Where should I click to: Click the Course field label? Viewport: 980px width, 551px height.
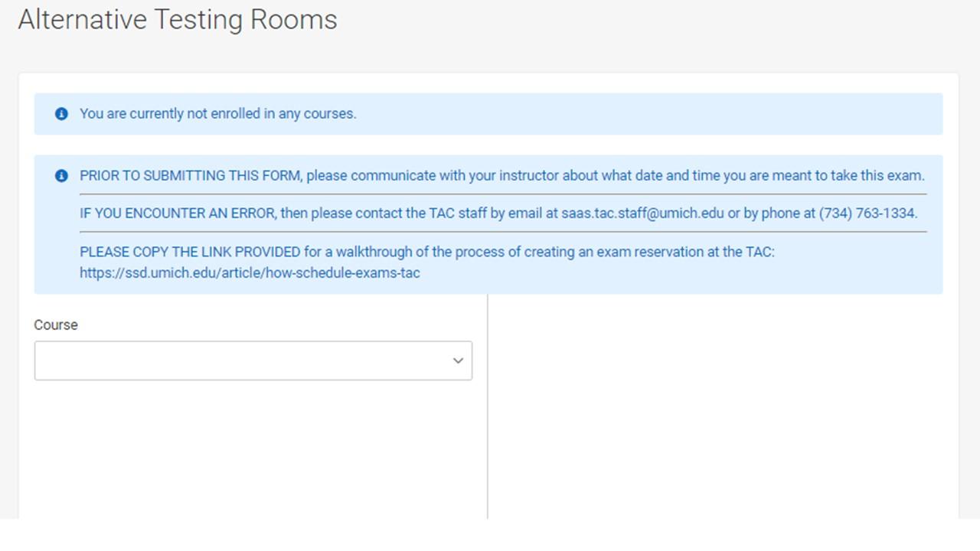(x=56, y=324)
